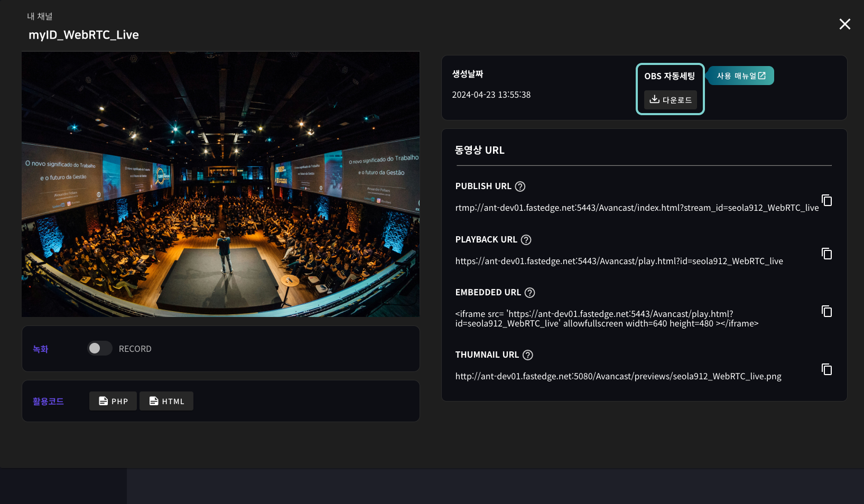
Task: Select the iframe embed code text
Action: pos(606,319)
